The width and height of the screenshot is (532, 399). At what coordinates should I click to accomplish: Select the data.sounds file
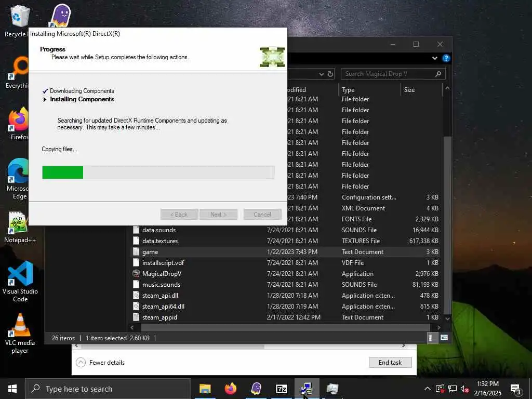coord(159,230)
